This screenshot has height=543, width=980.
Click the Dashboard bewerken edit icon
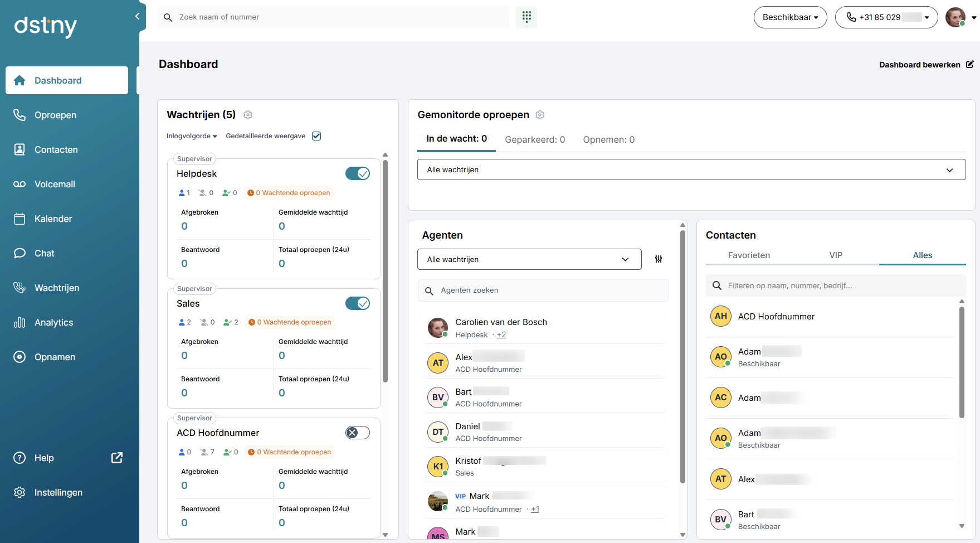tap(969, 65)
